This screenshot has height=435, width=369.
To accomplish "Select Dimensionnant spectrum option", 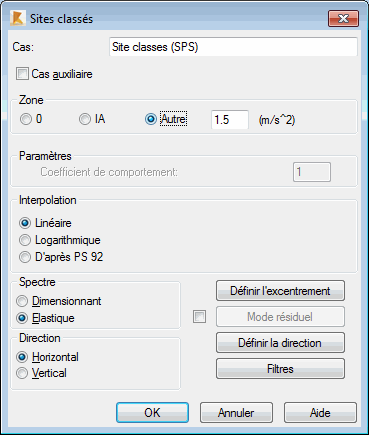I will (x=22, y=301).
